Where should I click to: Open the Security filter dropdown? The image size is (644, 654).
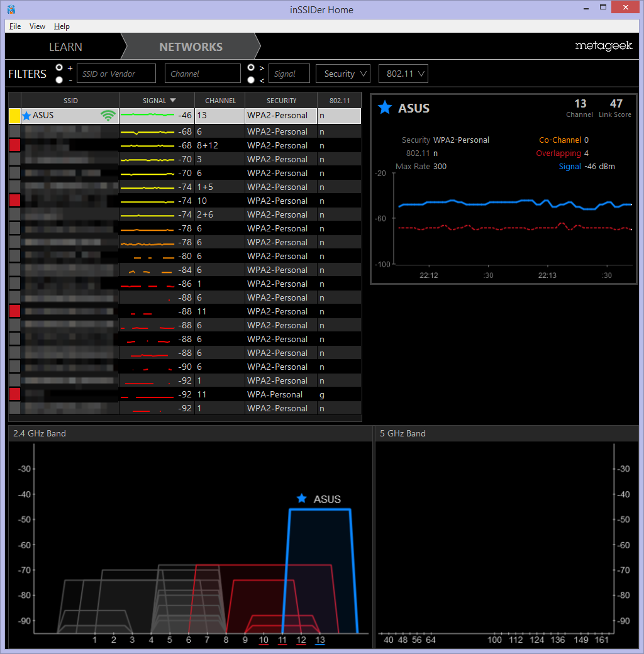click(x=343, y=74)
